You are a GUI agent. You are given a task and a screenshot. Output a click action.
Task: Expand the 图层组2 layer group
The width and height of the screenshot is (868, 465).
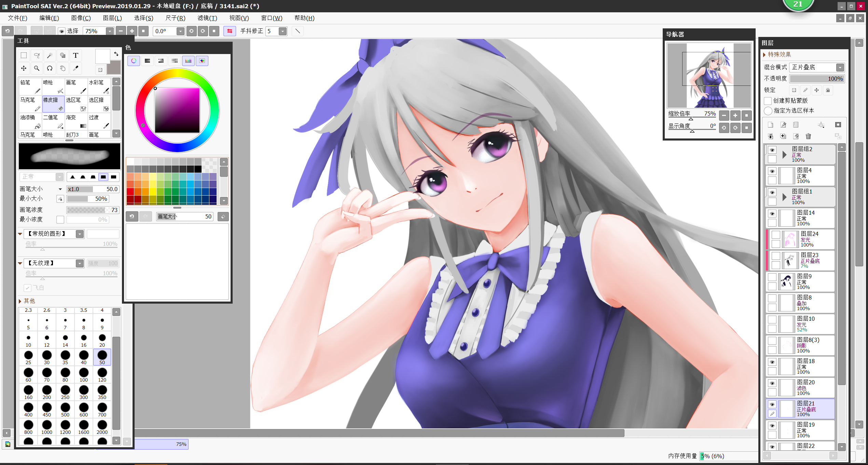click(785, 155)
